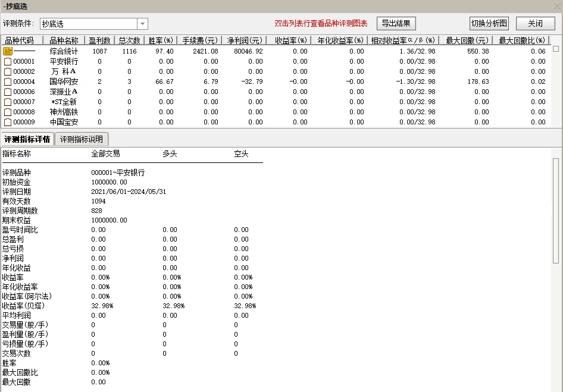Click the 国华网安 loss value -32.79
Image resolution: width=563 pixels, height=392 pixels.
252,81
